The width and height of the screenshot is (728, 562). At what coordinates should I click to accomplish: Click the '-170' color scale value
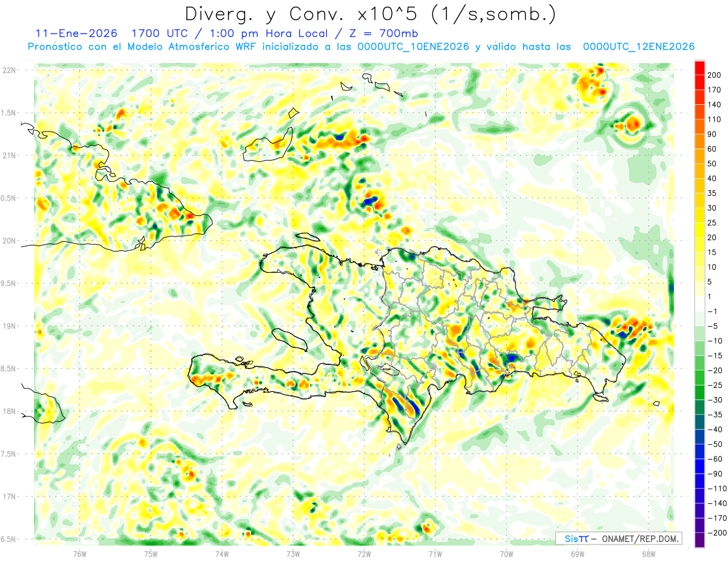(x=716, y=518)
